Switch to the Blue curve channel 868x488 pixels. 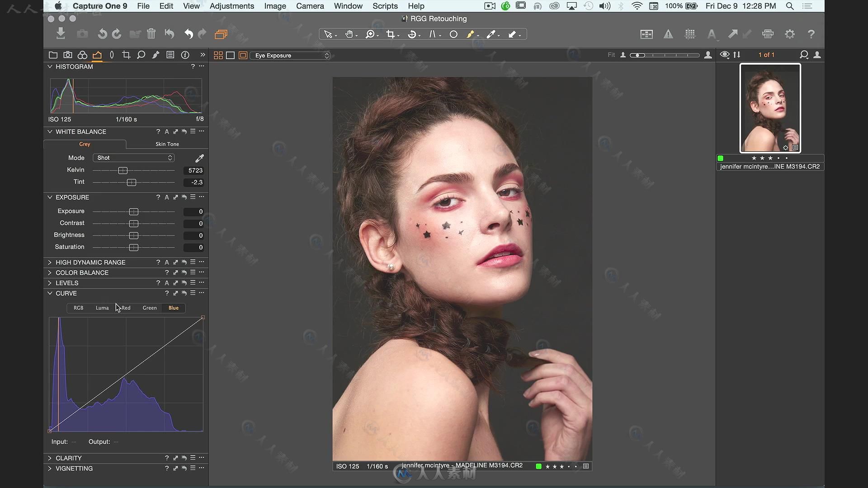click(173, 307)
